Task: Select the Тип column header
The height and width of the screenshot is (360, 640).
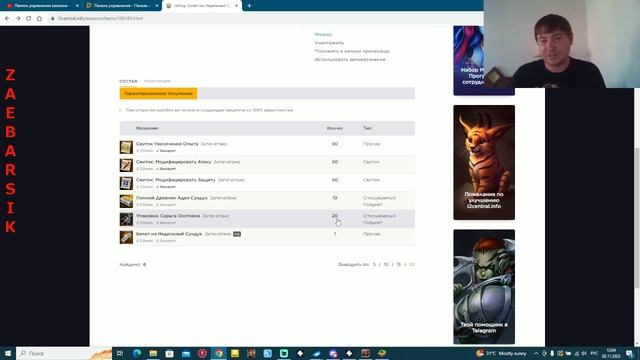Action: click(367, 128)
